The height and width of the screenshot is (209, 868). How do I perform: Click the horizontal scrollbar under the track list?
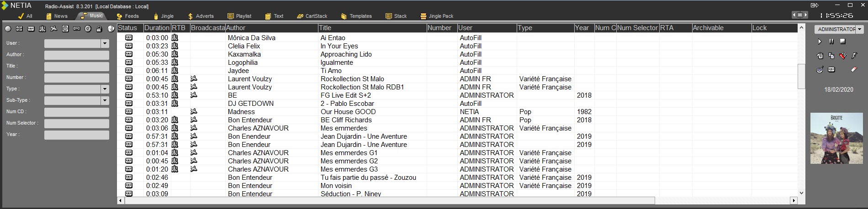point(389,201)
